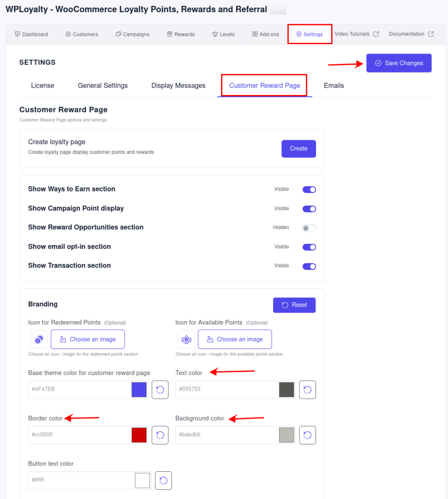This screenshot has width=448, height=499.
Task: Enable Show Reward Opportunities section
Action: pyautogui.click(x=309, y=228)
